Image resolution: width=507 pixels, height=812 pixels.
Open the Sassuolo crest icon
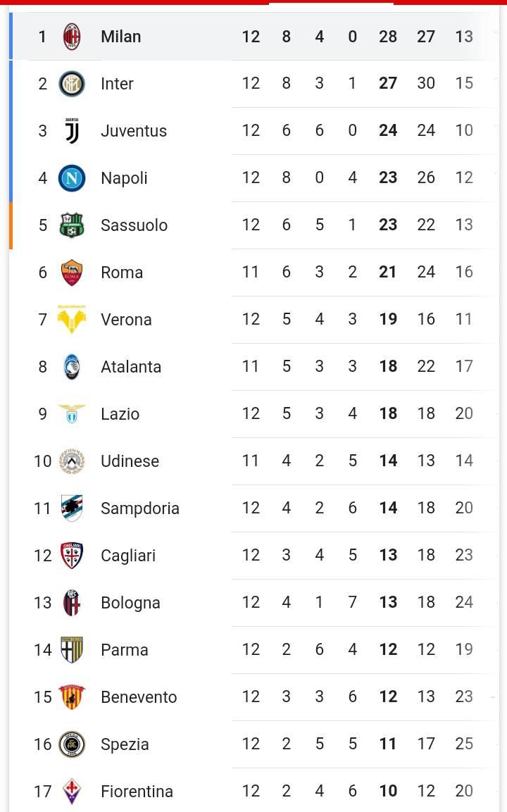[x=71, y=225]
